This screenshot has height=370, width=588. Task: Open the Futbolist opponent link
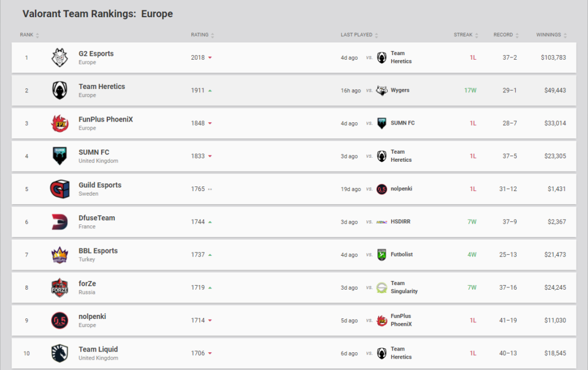[401, 255]
